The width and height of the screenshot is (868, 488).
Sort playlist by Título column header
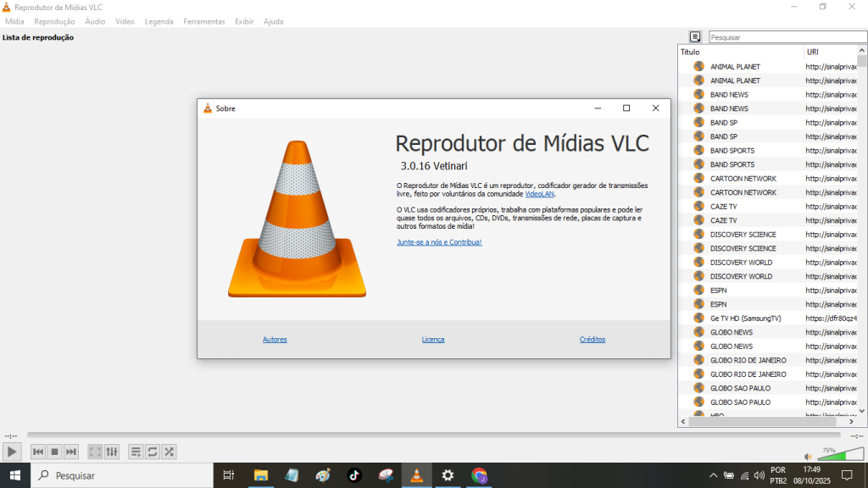pos(741,52)
